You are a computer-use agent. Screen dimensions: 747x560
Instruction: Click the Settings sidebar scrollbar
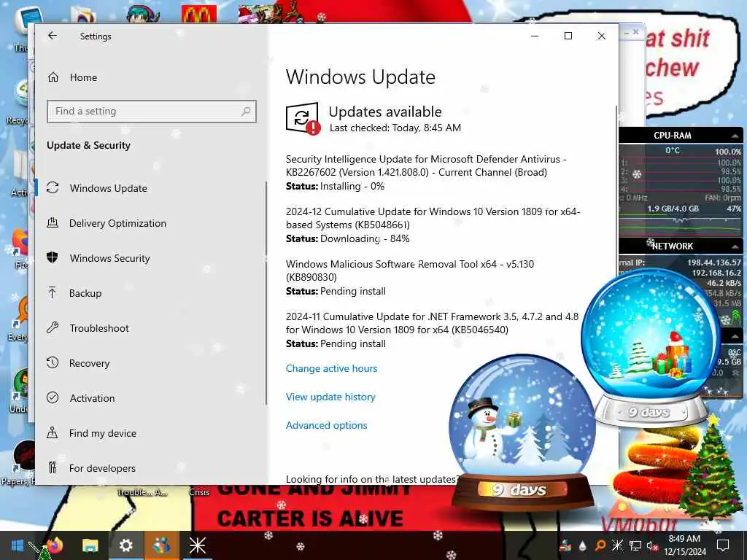(266, 293)
